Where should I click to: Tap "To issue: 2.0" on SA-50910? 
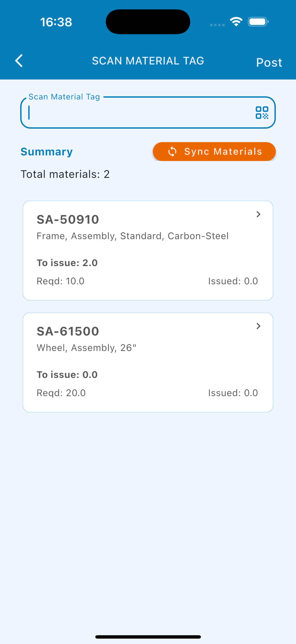click(67, 263)
